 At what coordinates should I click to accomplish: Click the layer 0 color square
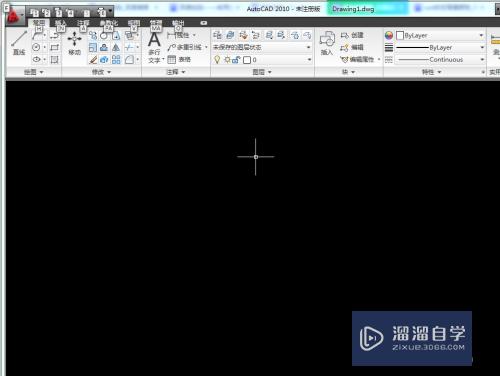pyautogui.click(x=247, y=60)
